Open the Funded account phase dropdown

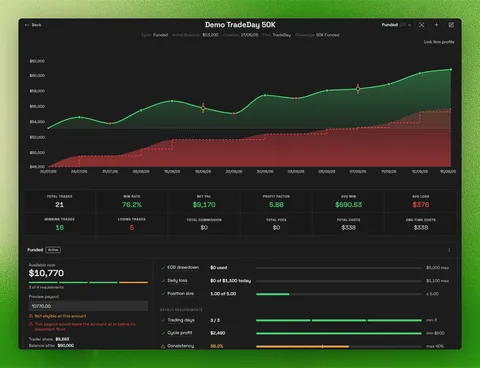click(x=396, y=25)
